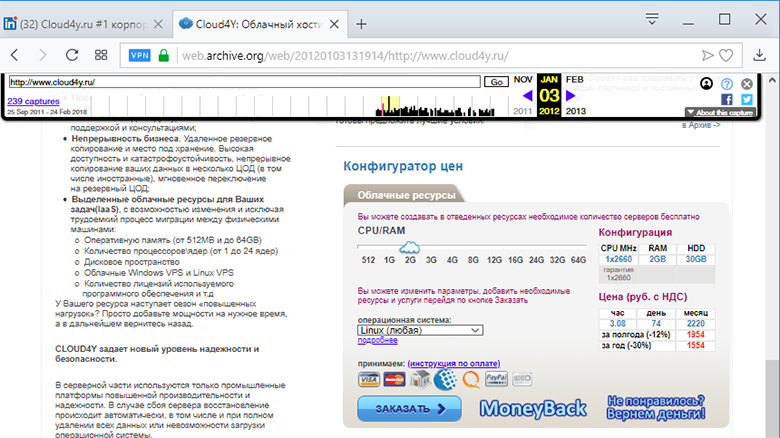
Task: Click the Wayback Machine URL field
Action: [244, 82]
